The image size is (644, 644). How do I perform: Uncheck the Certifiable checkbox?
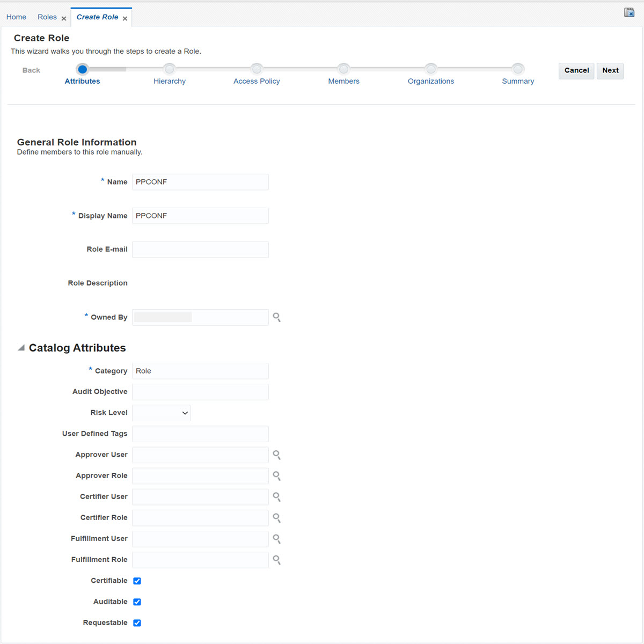[x=137, y=580]
